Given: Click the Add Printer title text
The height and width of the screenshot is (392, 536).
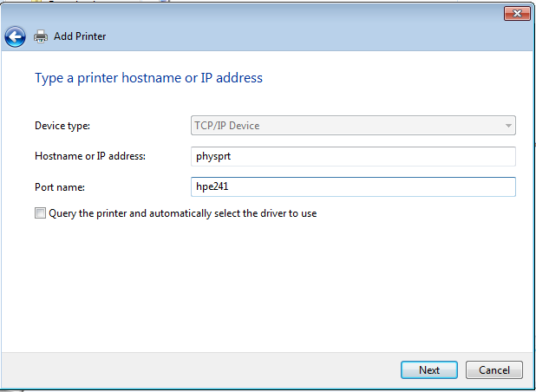Looking at the screenshot, I should click(x=80, y=36).
